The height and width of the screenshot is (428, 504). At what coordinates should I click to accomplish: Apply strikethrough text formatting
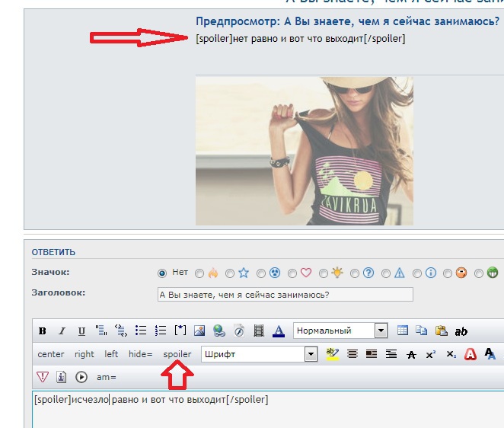coord(412,354)
